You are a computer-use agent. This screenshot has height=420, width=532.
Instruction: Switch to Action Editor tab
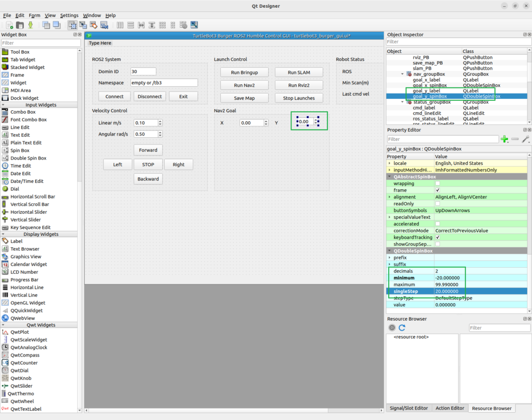tap(449, 408)
